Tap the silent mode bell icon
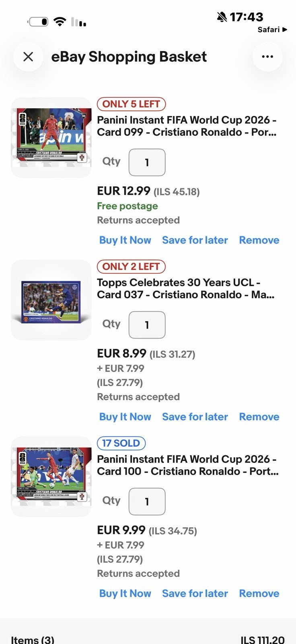Viewport: 296px width, 644px height. (222, 17)
